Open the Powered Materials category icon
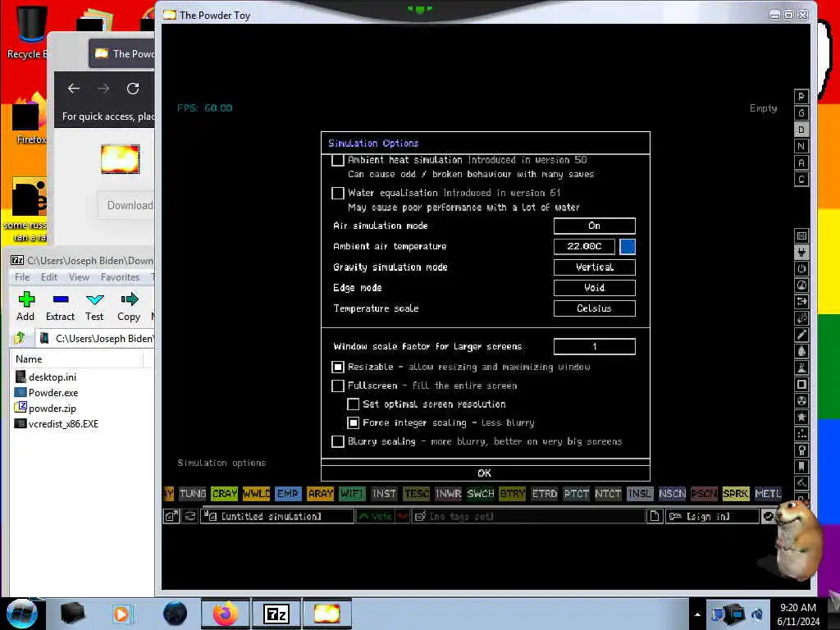840x630 pixels. pyautogui.click(x=801, y=269)
